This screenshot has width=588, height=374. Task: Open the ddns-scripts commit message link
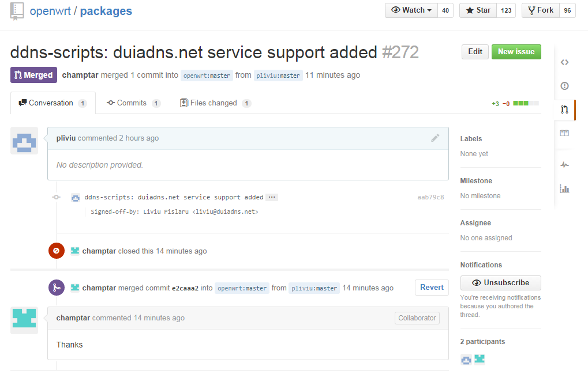pos(174,197)
